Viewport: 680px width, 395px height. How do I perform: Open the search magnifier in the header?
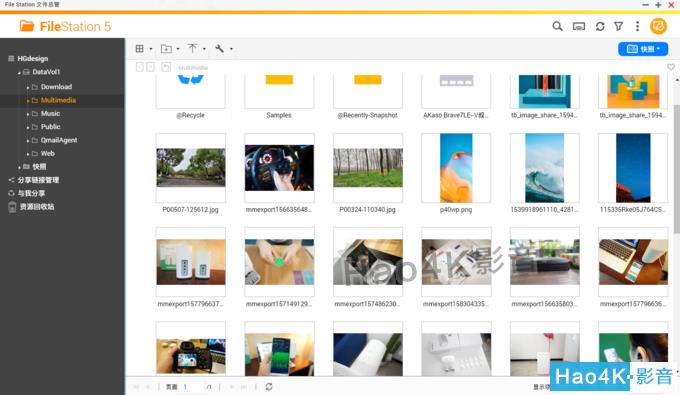(x=557, y=26)
